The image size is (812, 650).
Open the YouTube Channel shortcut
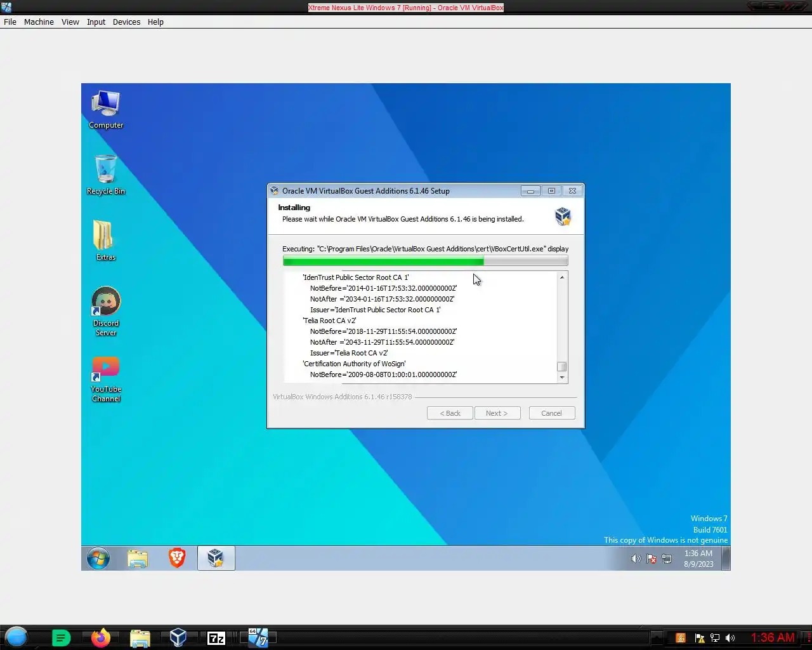pos(106,379)
